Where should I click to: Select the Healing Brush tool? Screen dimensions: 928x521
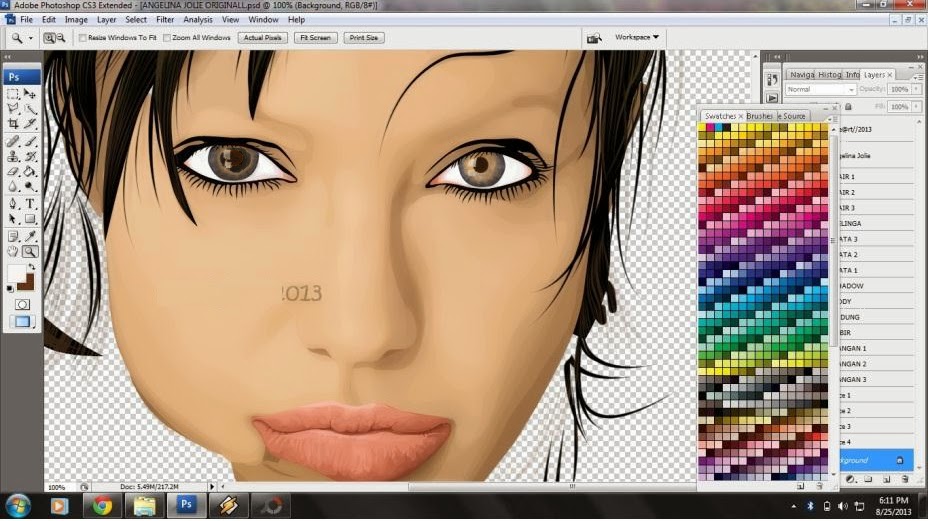pos(13,141)
